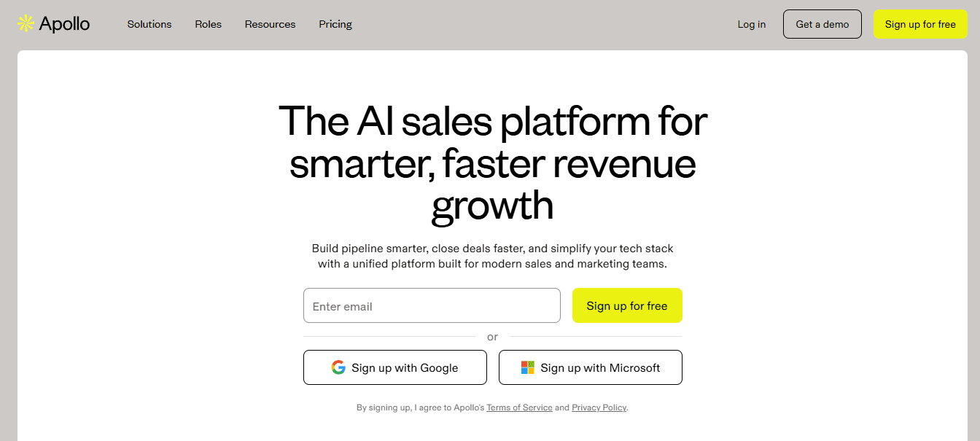Sign up with Google
The image size is (980, 441).
394,367
